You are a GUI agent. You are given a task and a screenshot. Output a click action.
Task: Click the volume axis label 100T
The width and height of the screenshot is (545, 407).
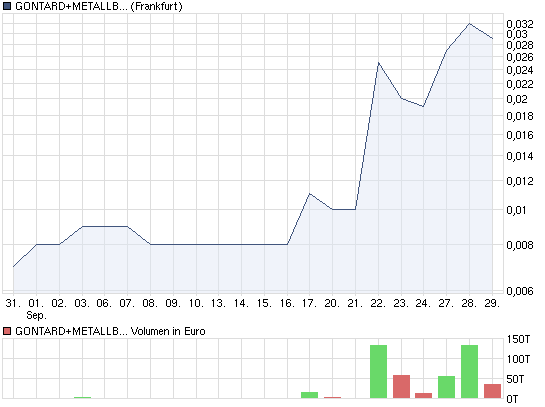(518, 359)
